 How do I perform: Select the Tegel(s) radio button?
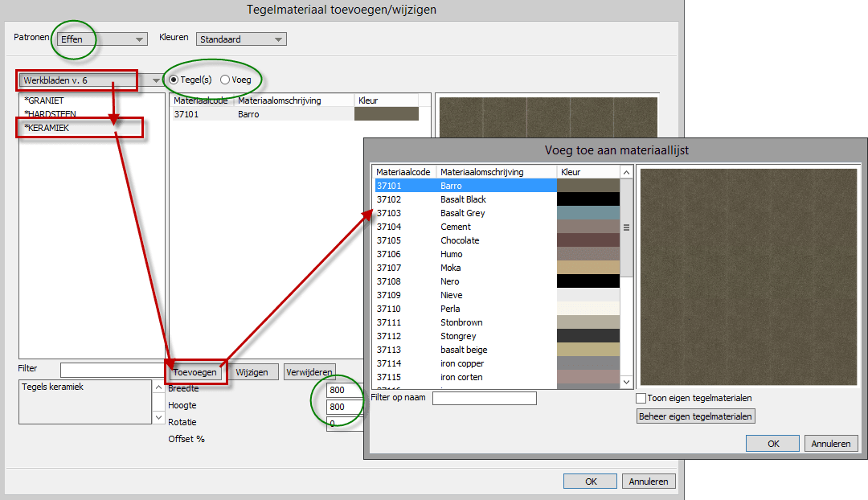point(174,80)
